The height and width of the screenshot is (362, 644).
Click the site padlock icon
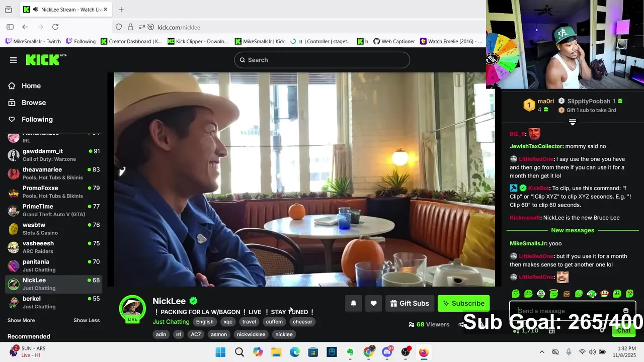click(x=130, y=27)
